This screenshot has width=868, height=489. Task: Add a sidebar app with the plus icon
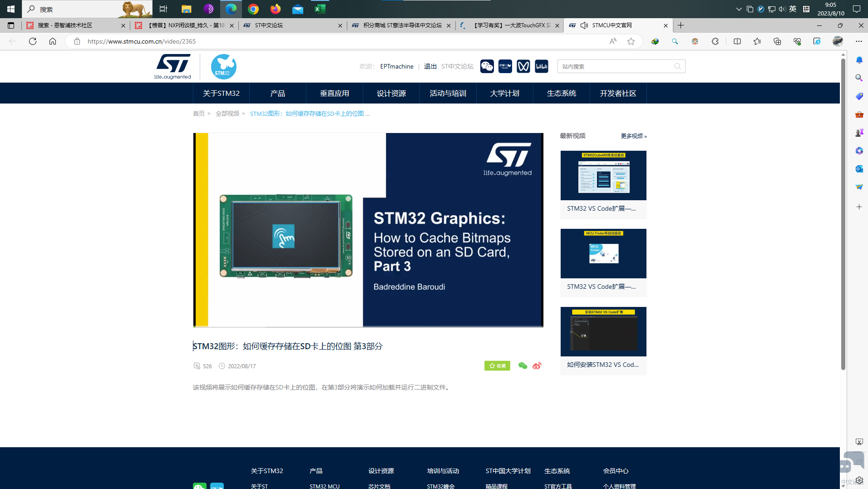pos(859,207)
